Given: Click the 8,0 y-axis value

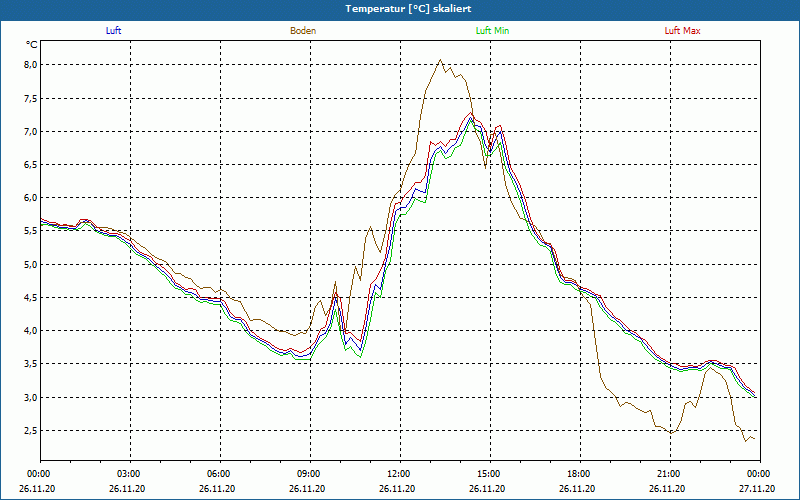Looking at the screenshot, I should 31,65.
